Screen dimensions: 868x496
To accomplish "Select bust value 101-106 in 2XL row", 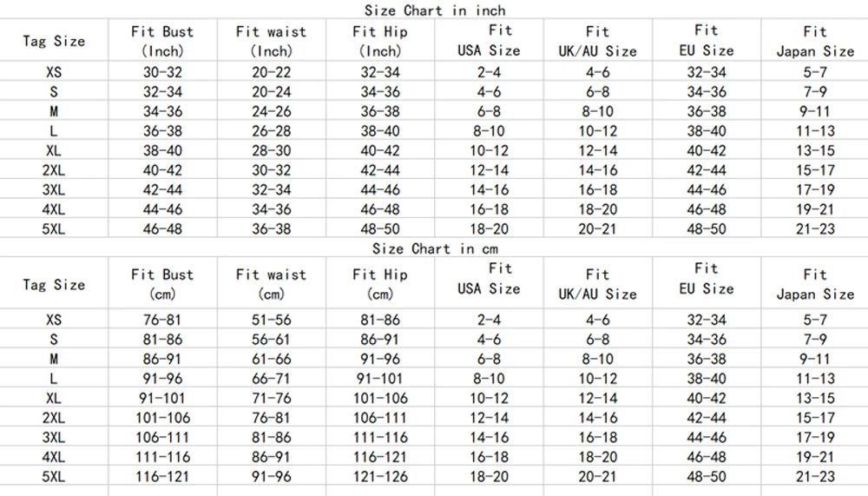I will click(162, 418).
